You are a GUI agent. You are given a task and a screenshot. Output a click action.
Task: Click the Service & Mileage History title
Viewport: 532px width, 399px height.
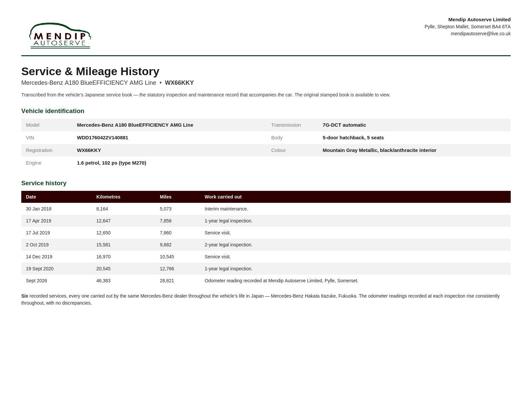click(90, 71)
